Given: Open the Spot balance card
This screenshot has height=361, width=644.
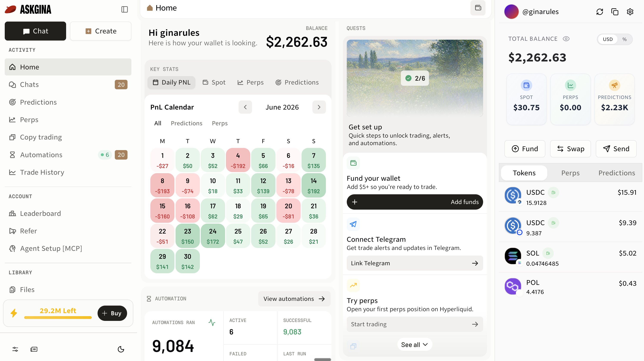Looking at the screenshot, I should pyautogui.click(x=526, y=99).
